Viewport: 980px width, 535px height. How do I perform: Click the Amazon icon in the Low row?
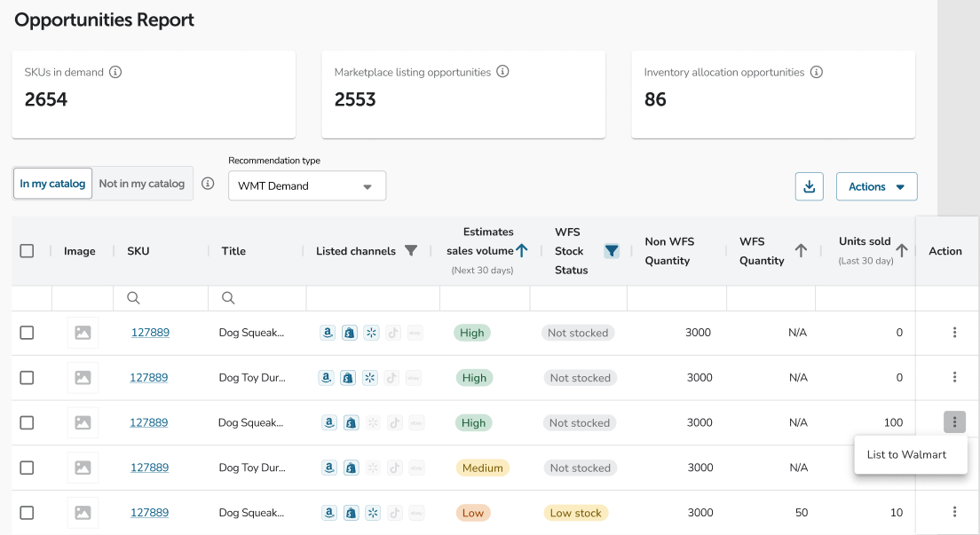tap(329, 513)
